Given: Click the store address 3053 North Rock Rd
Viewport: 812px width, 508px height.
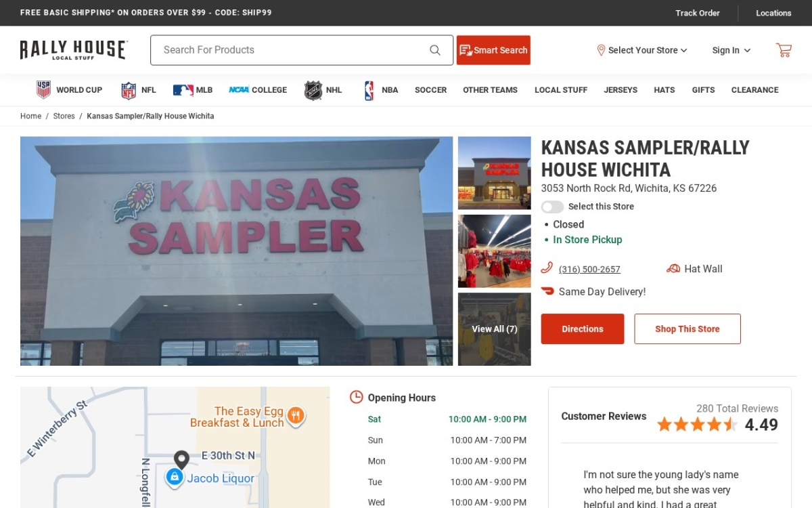Looking at the screenshot, I should coord(629,188).
